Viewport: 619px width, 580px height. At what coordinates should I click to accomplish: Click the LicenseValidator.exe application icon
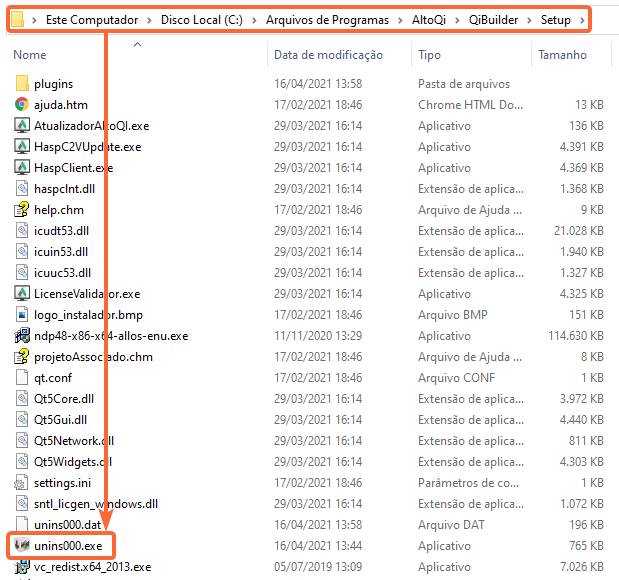click(x=22, y=293)
